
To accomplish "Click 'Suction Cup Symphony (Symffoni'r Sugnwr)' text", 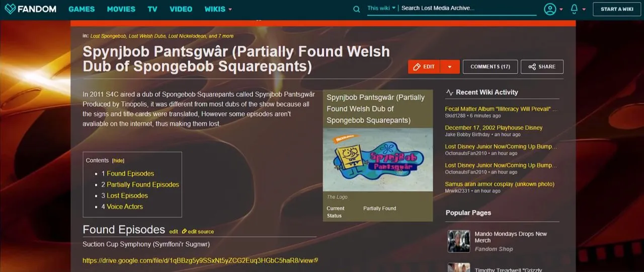I will point(146,244).
